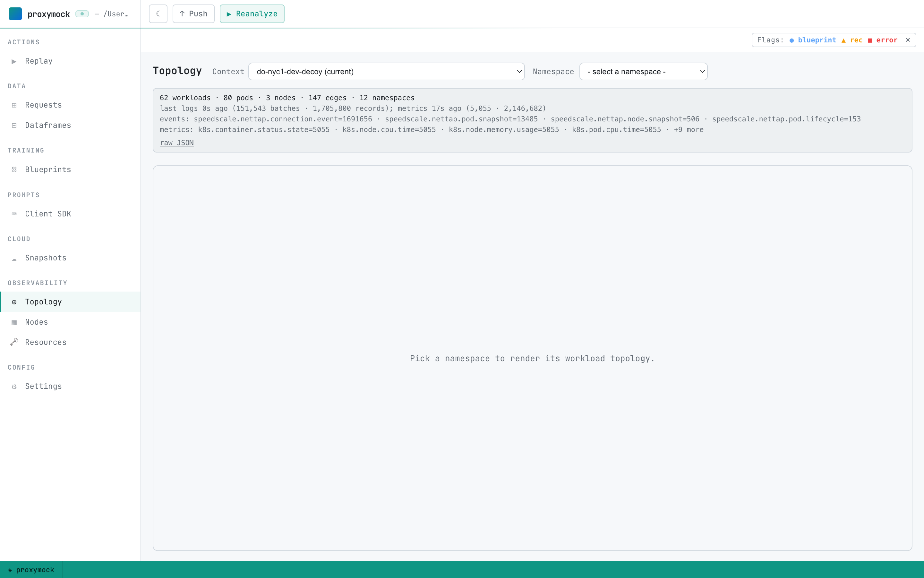The width and height of the screenshot is (924, 578).
Task: Click the /User… path text
Action: pos(116,14)
